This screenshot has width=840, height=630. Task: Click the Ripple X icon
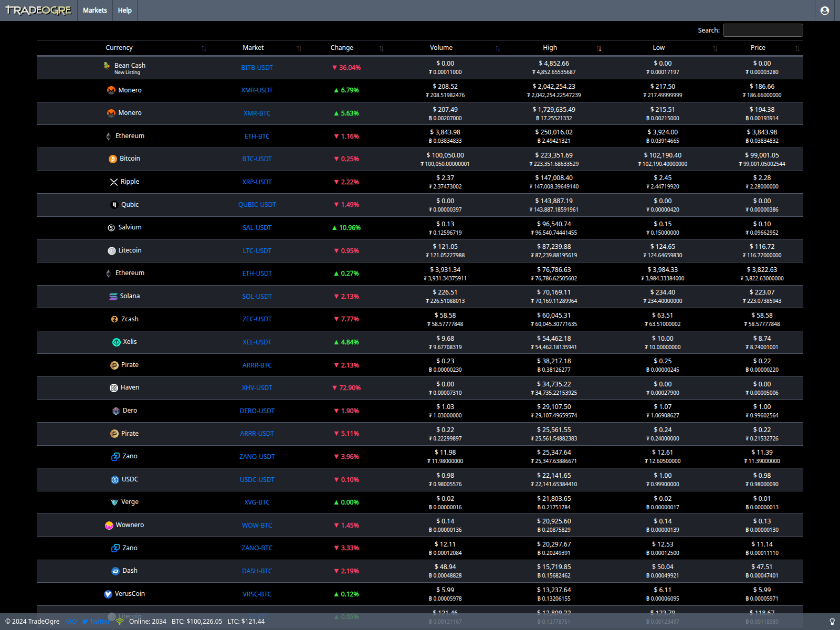point(113,182)
